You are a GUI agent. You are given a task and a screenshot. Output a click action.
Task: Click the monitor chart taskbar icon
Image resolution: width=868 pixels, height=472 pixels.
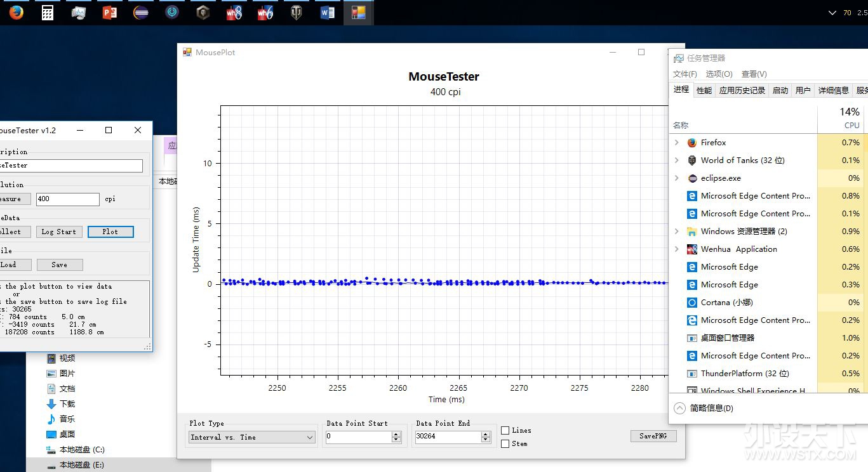coord(79,12)
